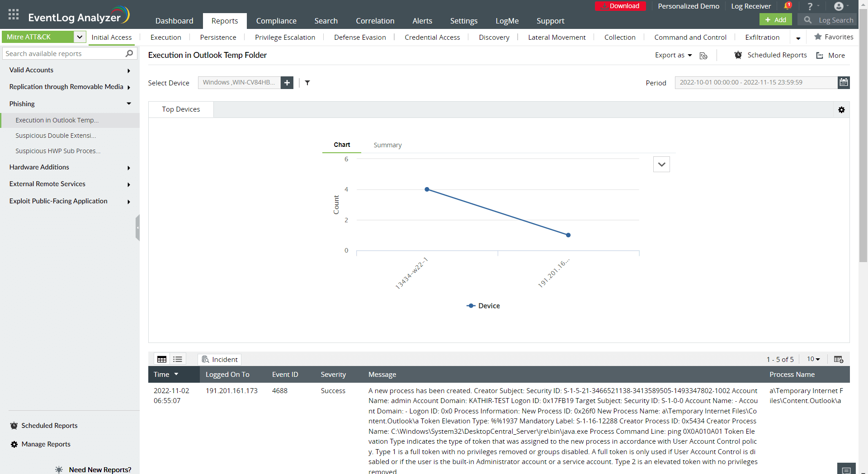Viewport: 868px width, 474px height.
Task: Click the red Download button
Action: click(620, 6)
